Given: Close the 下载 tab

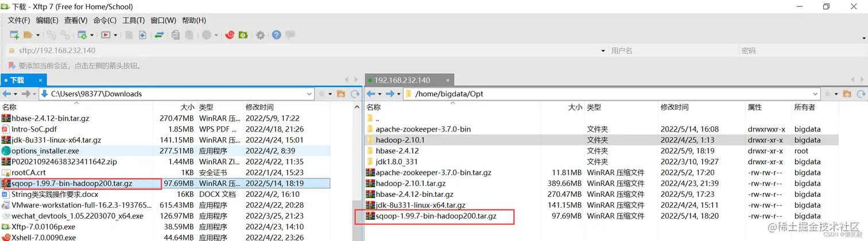Looking at the screenshot, I should pyautogui.click(x=40, y=80).
